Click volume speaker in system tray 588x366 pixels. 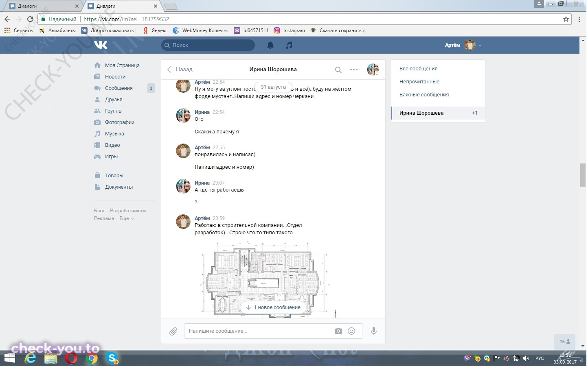tap(526, 358)
